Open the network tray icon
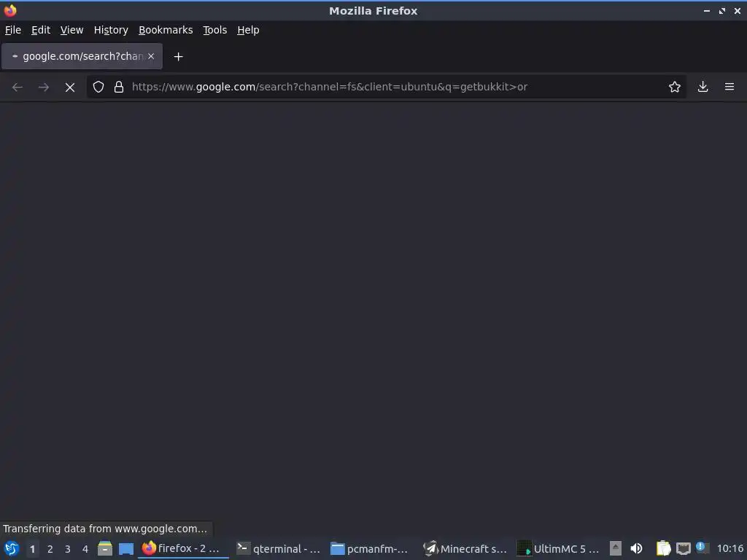The width and height of the screenshot is (747, 560). point(683,549)
